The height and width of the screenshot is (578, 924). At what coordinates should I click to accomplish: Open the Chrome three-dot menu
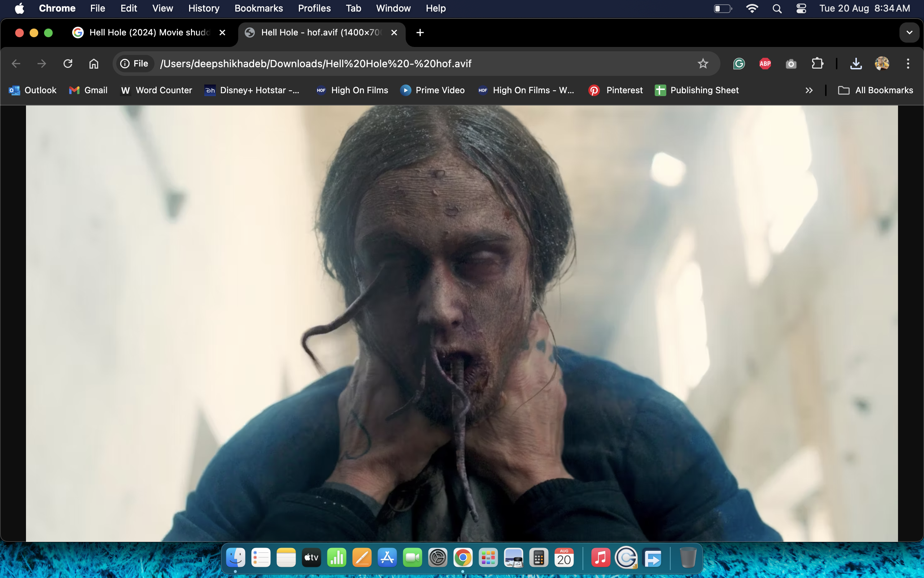coord(908,64)
